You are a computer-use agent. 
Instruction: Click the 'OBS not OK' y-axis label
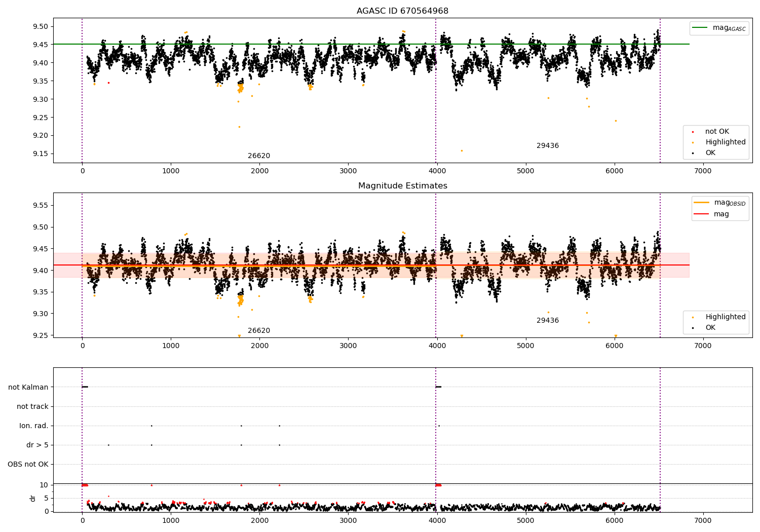[28, 465]
